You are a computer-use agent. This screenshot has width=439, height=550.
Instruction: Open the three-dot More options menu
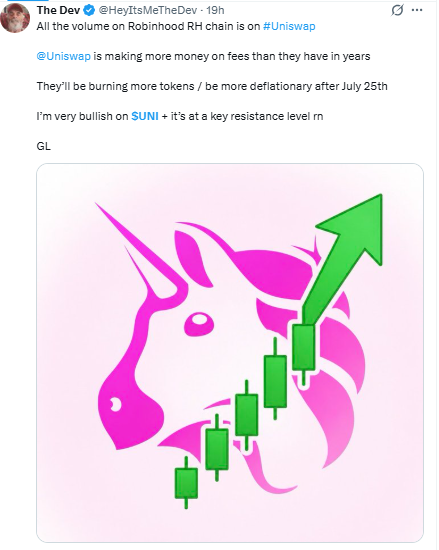(x=417, y=10)
